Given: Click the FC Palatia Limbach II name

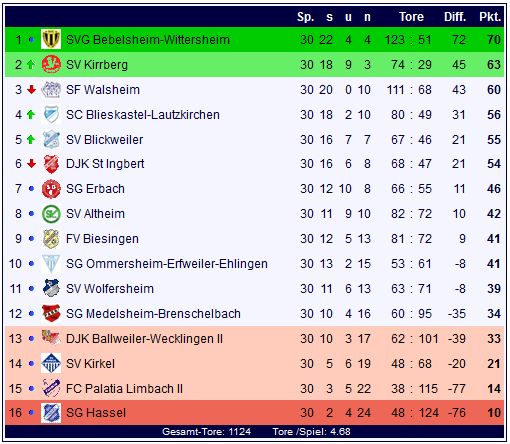Looking at the screenshot, I should point(124,389).
